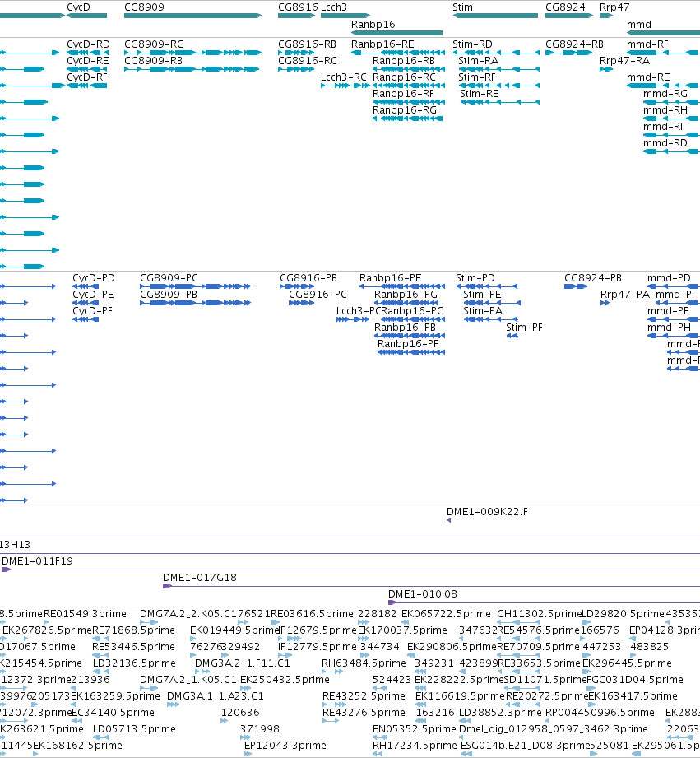Select protein CycD-PD
The image size is (700, 758).
pos(86,286)
